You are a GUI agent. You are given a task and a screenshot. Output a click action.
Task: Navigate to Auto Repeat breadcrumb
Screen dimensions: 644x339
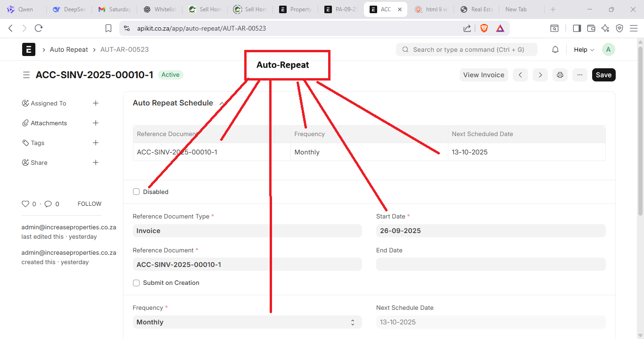69,49
